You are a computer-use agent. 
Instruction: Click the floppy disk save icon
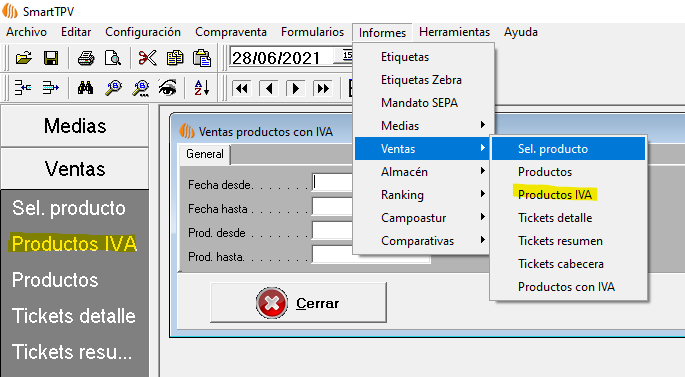pyautogui.click(x=51, y=58)
